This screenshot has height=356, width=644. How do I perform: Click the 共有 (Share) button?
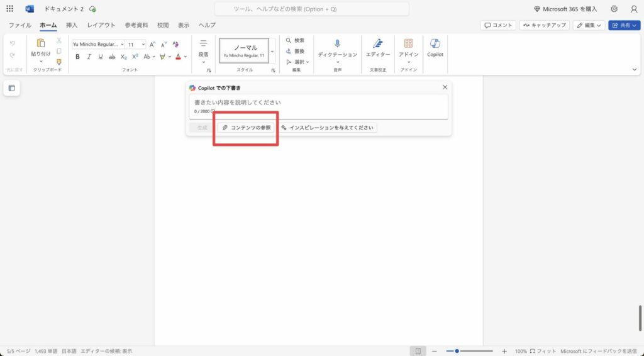pos(624,25)
